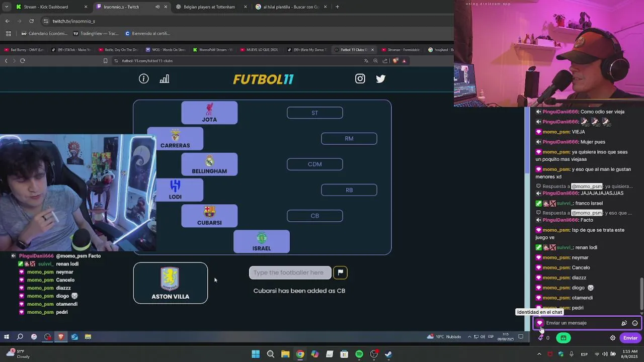This screenshot has height=362, width=644.
Task: Open Spotify from the taskbar
Action: 359,354
